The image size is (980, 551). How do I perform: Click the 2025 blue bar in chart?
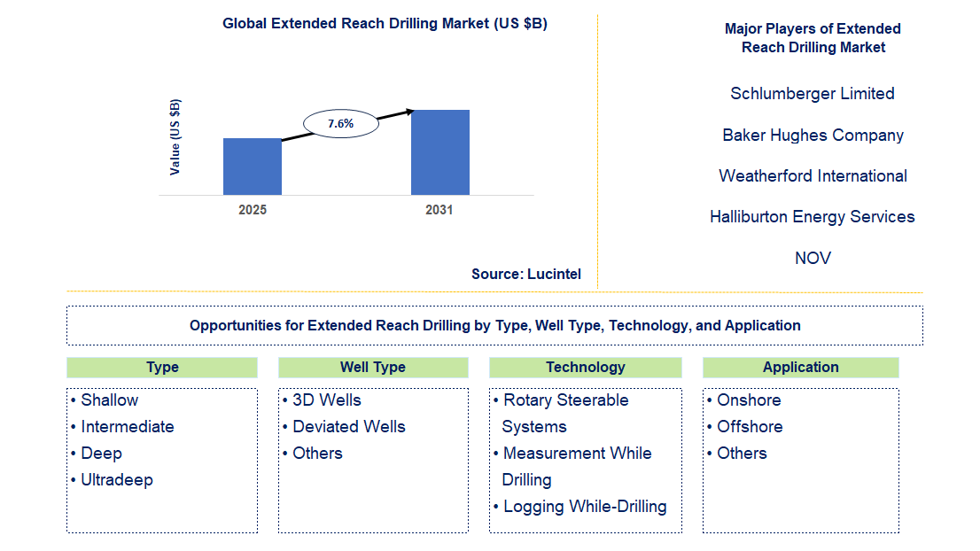point(253,167)
